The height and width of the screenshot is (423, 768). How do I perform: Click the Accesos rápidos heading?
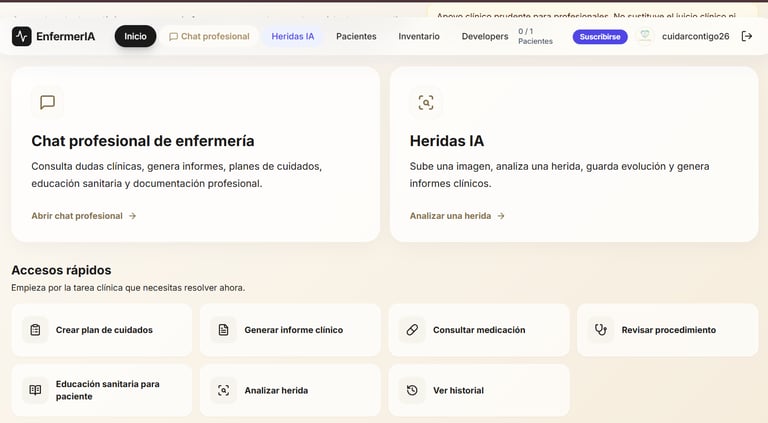coord(61,270)
